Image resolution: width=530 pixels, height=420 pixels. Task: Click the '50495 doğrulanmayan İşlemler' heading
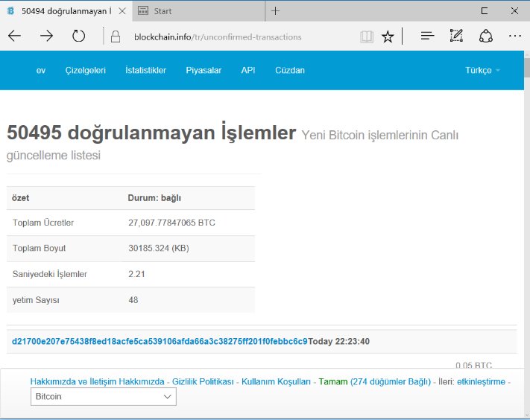point(151,133)
